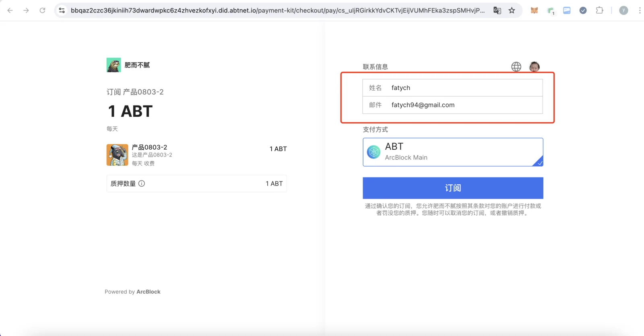Edit the 邮件 email field
This screenshot has width=644, height=336.
coord(452,105)
